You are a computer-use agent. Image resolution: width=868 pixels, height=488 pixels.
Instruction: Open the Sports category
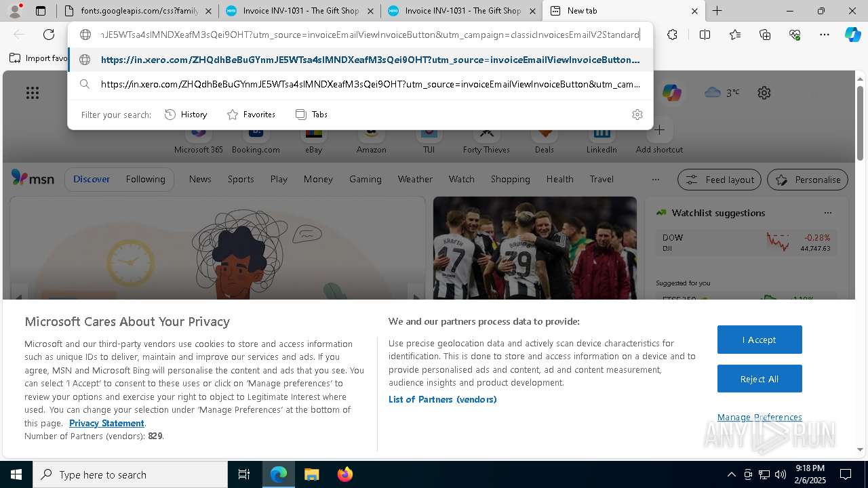point(241,179)
